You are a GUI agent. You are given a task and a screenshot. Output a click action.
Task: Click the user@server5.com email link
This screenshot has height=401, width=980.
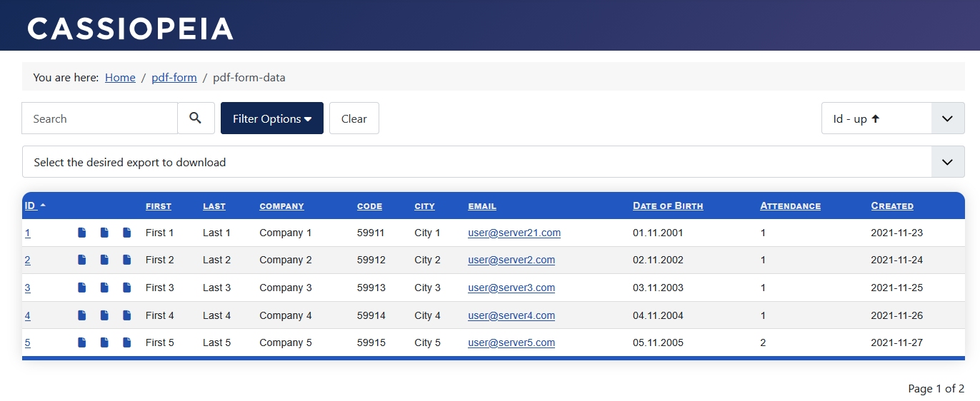(511, 342)
